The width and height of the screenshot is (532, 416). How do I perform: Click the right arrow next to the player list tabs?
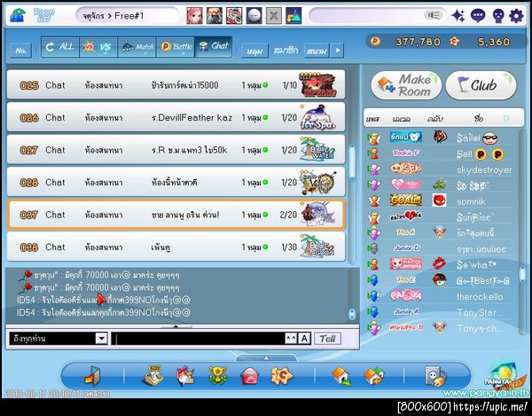point(337,51)
